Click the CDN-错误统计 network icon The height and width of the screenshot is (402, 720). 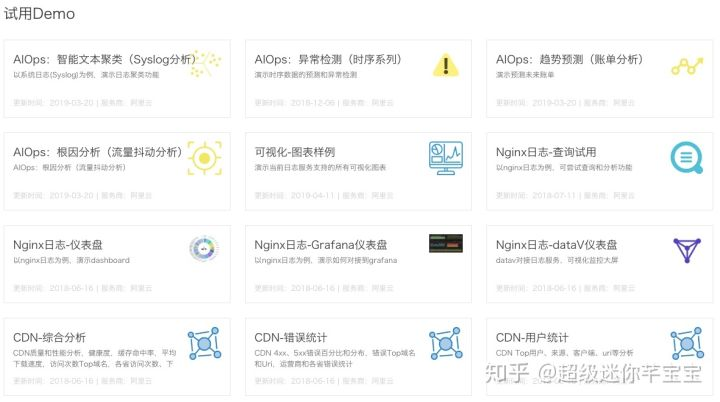446,343
